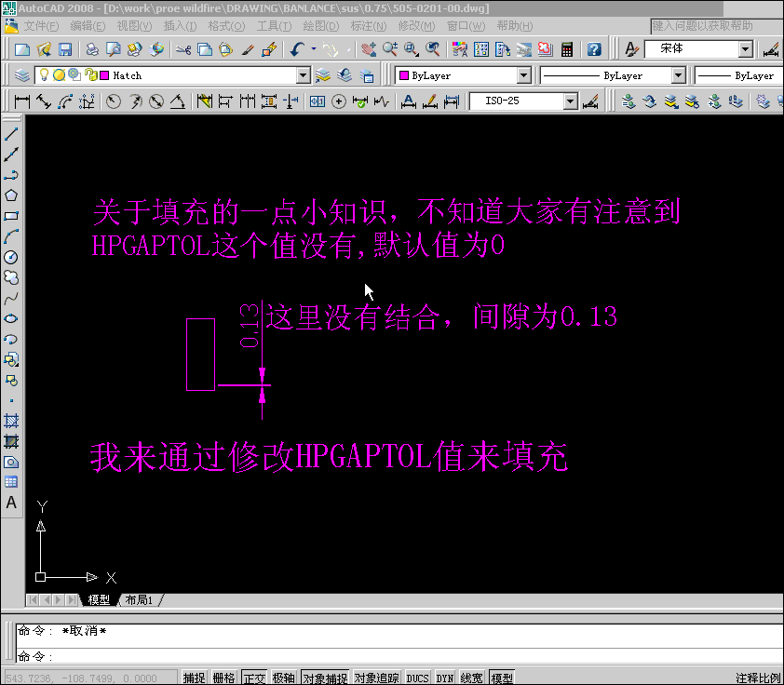This screenshot has width=784, height=685.
Task: Select the Line draw tool
Action: click(11, 133)
